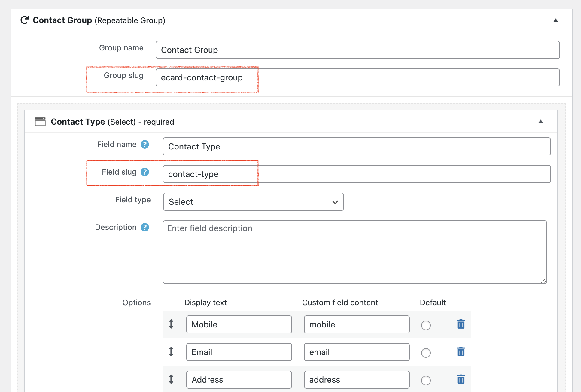The image size is (581, 392).
Task: Edit the Mobile display text field
Action: [x=239, y=324]
